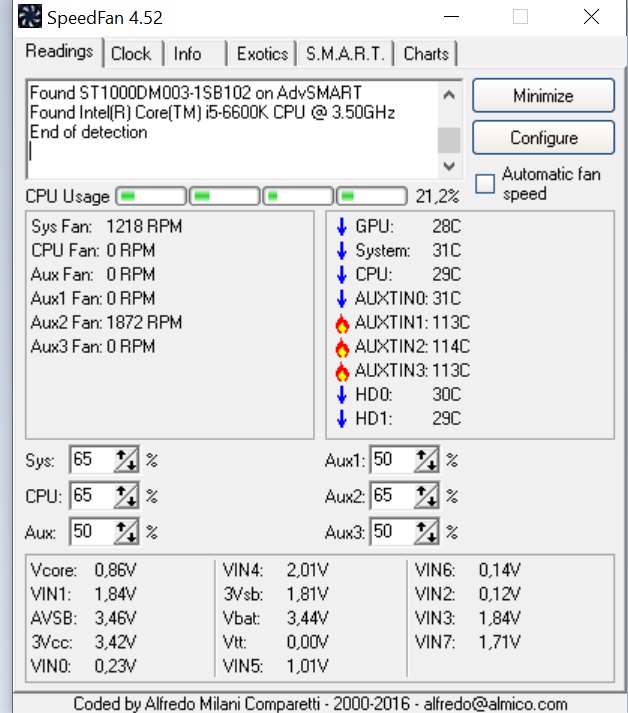Screen dimensions: 628x713
Task: Click the 'Vbat: 3,44V' voltage reading
Action: (x=275, y=618)
